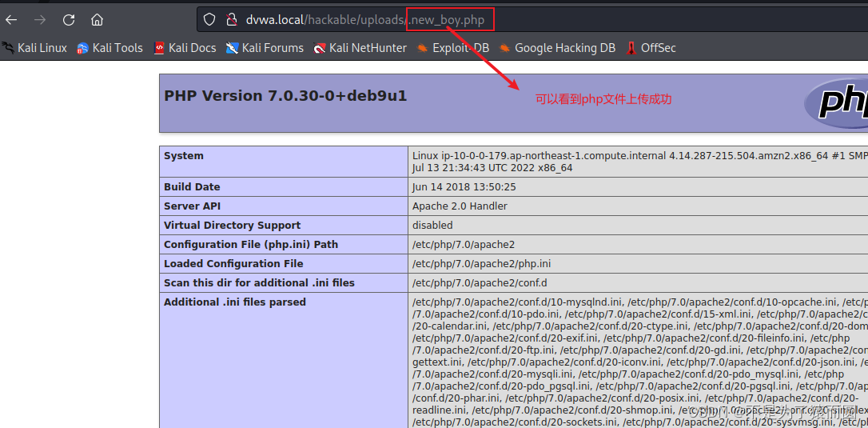Select the Build Date row label
868x428 pixels.
tap(192, 187)
